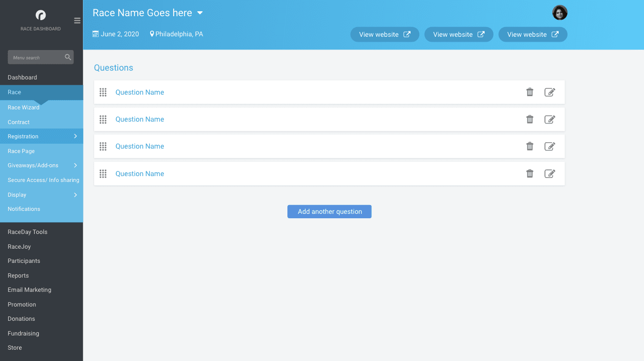
Task: Delete the first question using the trash icon
Action: (530, 92)
